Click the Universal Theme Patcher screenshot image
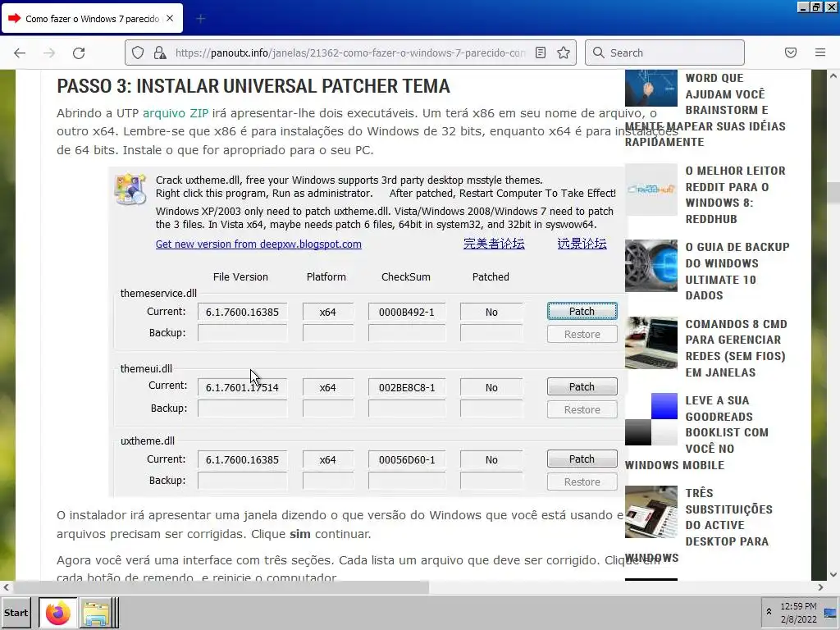 [367, 331]
